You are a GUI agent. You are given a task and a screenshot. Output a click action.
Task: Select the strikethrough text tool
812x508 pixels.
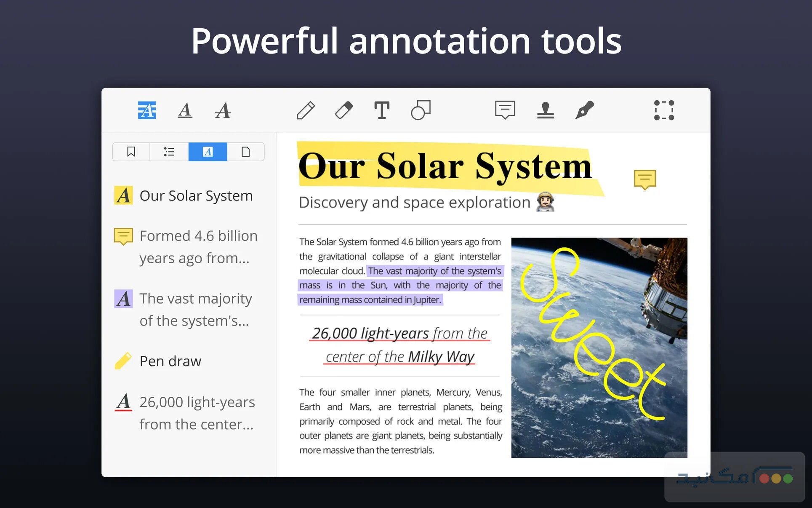click(x=223, y=111)
